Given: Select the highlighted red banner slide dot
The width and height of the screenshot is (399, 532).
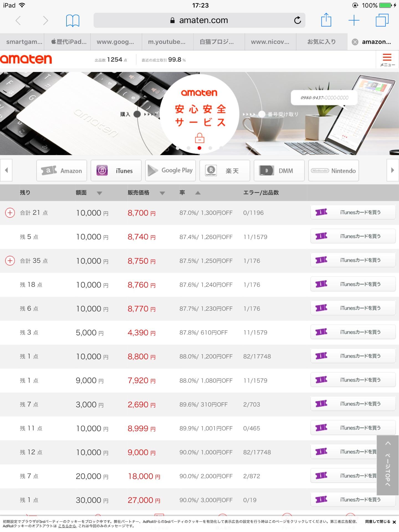Looking at the screenshot, I should [199, 148].
